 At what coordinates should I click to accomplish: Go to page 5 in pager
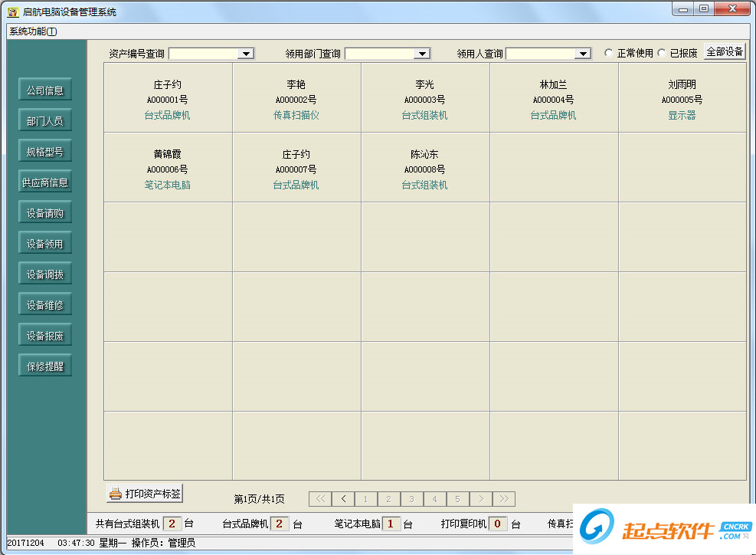coord(457,499)
